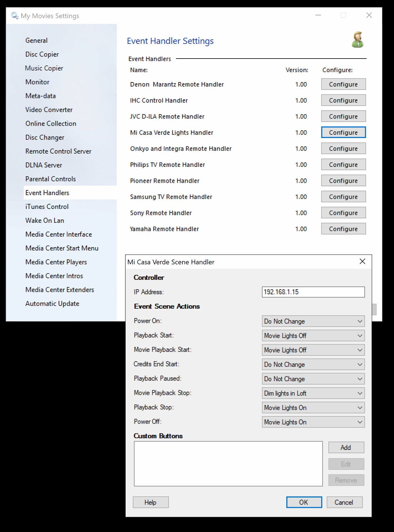Open the Movie Playback Stop dropdown
The width and height of the screenshot is (394, 532).
(313, 393)
